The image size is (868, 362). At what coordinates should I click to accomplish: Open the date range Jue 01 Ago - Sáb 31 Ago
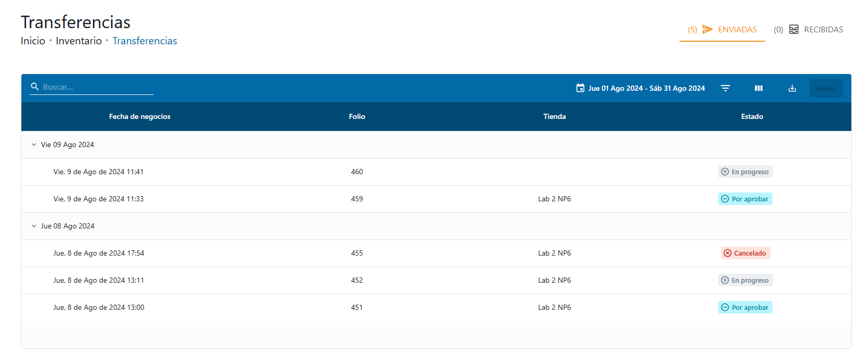[x=646, y=88]
